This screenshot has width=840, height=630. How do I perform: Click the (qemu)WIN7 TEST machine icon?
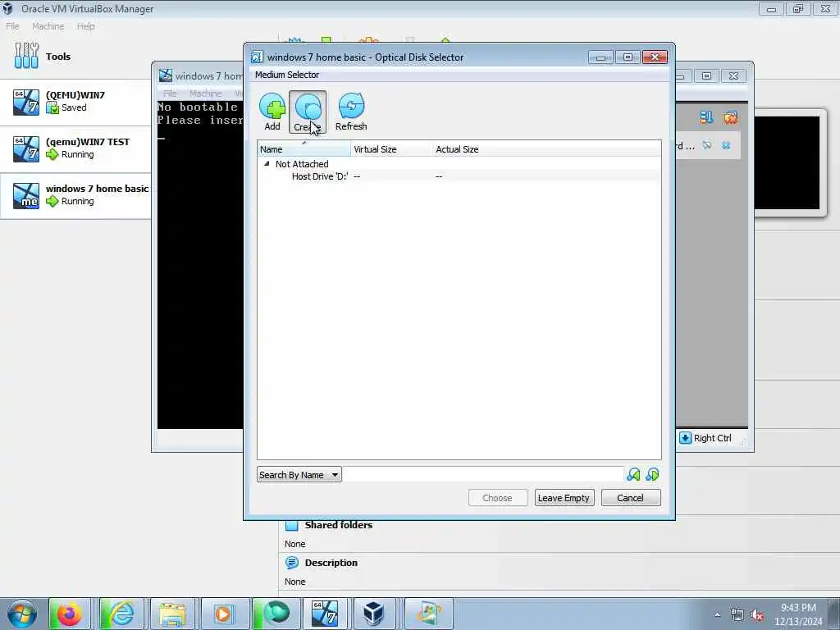26,148
